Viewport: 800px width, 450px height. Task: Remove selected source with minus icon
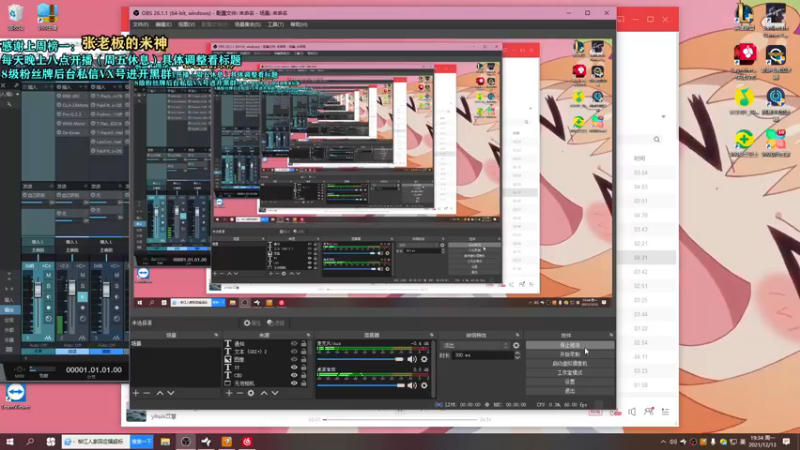click(x=240, y=393)
